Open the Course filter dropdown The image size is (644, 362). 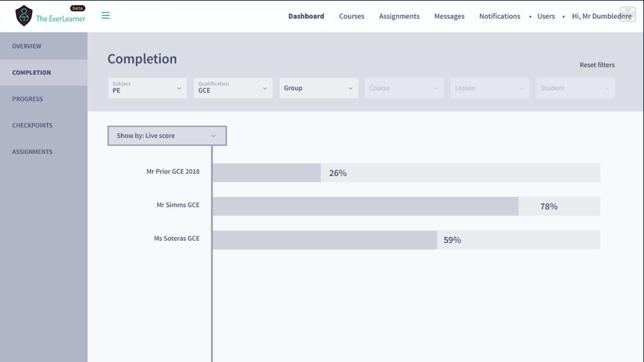click(x=404, y=88)
